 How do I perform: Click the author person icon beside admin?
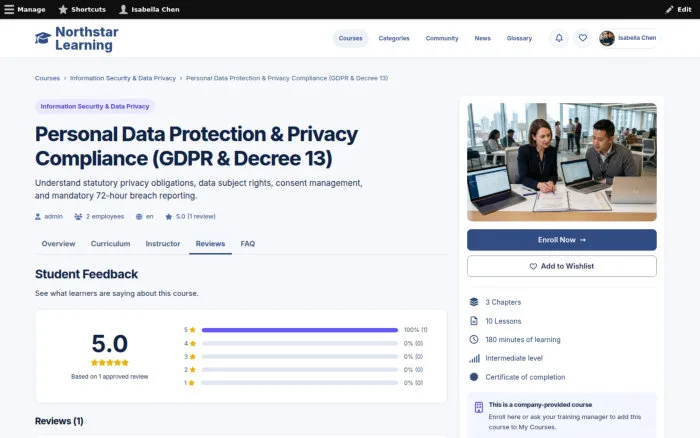[38, 217]
